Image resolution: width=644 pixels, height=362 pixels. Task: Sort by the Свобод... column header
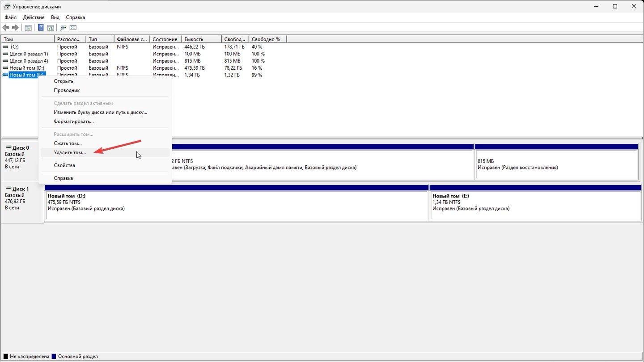pyautogui.click(x=235, y=39)
